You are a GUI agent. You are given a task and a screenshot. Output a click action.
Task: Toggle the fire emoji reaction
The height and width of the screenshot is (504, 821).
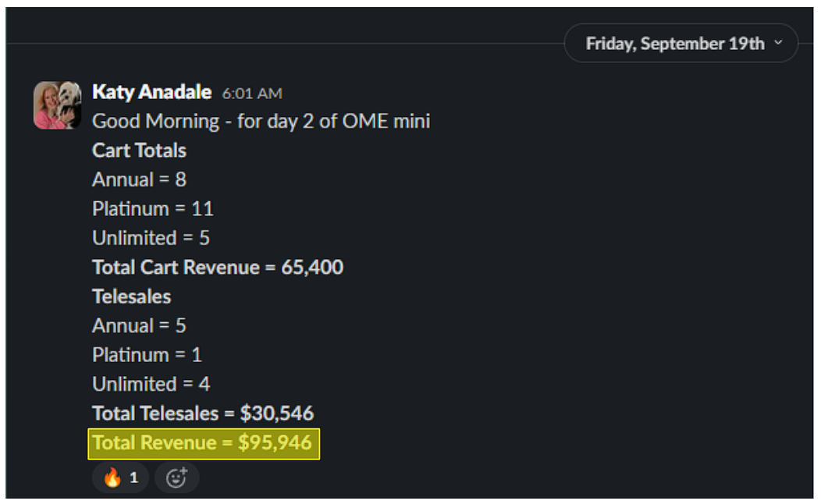pyautogui.click(x=120, y=477)
